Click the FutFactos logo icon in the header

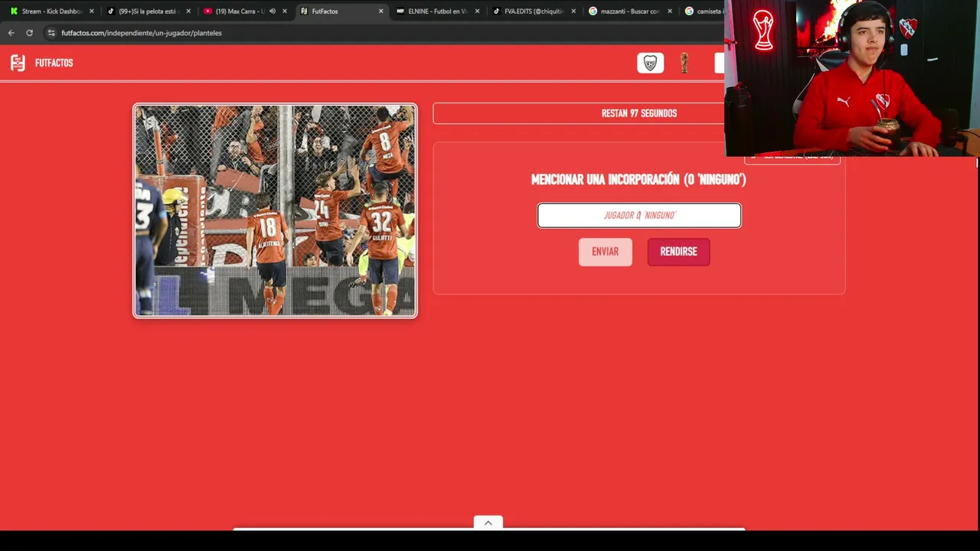(x=18, y=63)
